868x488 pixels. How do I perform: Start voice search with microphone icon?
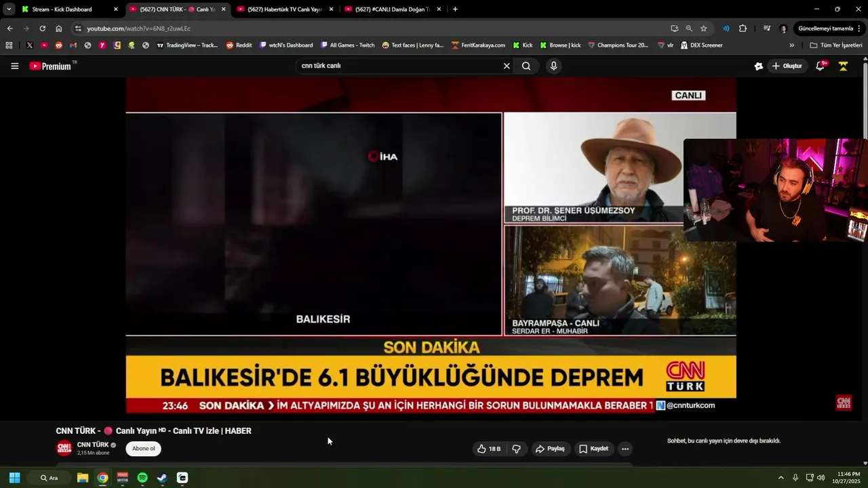click(x=553, y=66)
